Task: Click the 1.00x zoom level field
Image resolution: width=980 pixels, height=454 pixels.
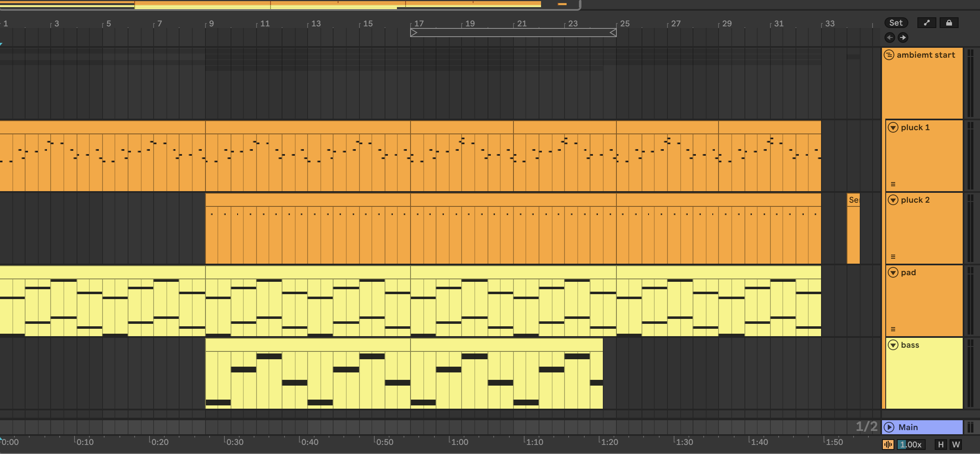Action: [911, 445]
